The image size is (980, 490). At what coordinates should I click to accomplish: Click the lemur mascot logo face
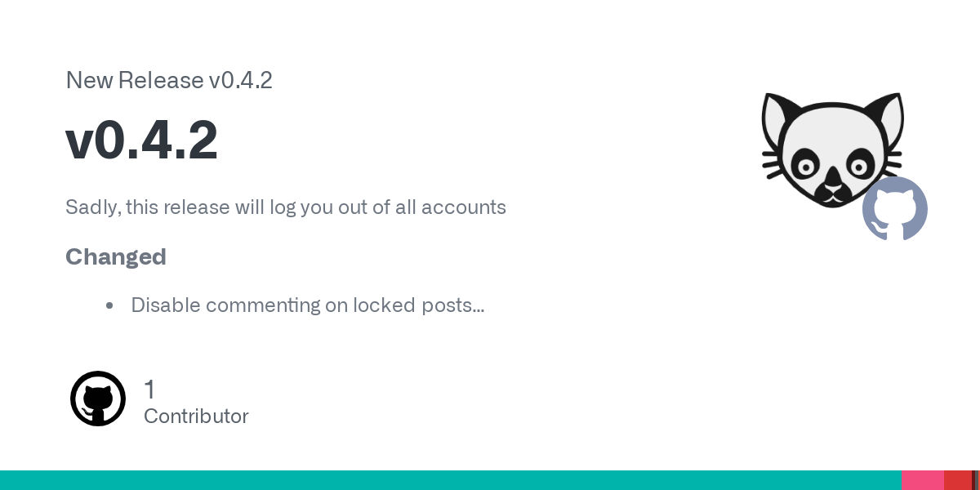831,150
